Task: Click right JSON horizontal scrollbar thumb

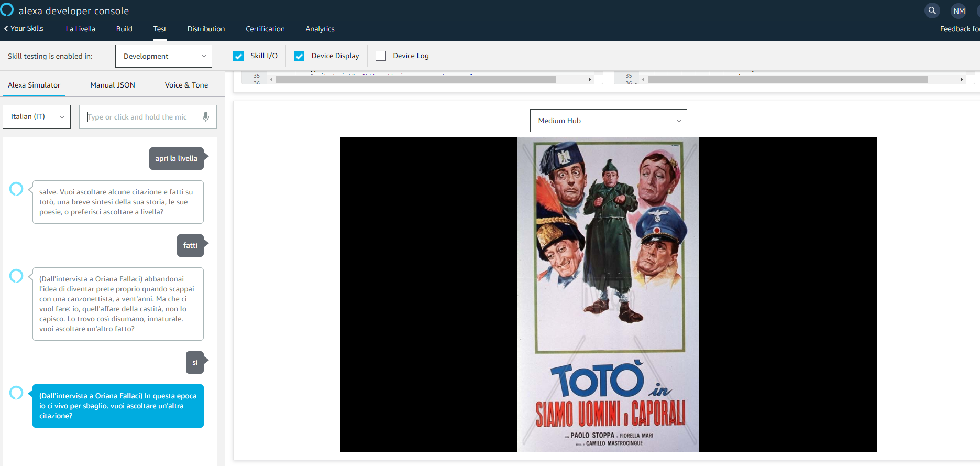Action: pyautogui.click(x=788, y=80)
